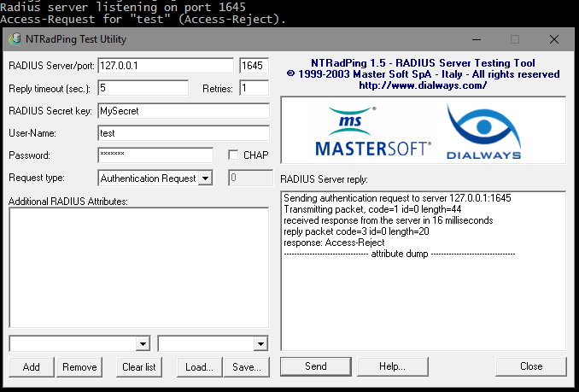Click Add to insert an attribute
This screenshot has width=579, height=392.
[32, 367]
